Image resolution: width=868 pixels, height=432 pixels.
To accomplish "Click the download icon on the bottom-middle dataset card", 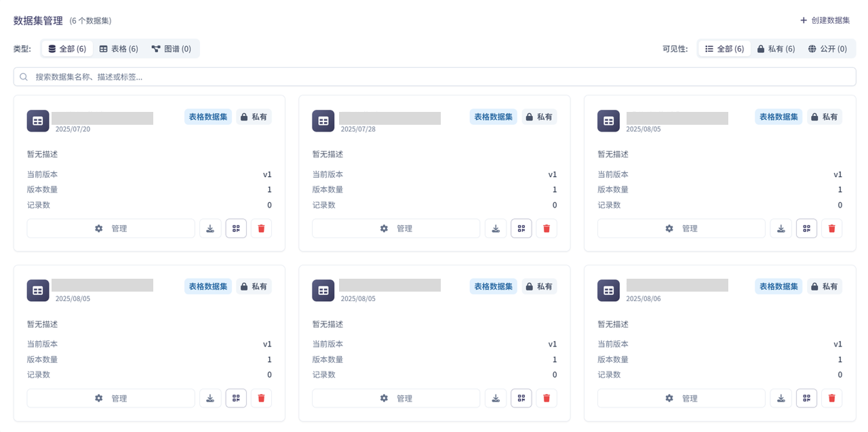I will [x=496, y=398].
